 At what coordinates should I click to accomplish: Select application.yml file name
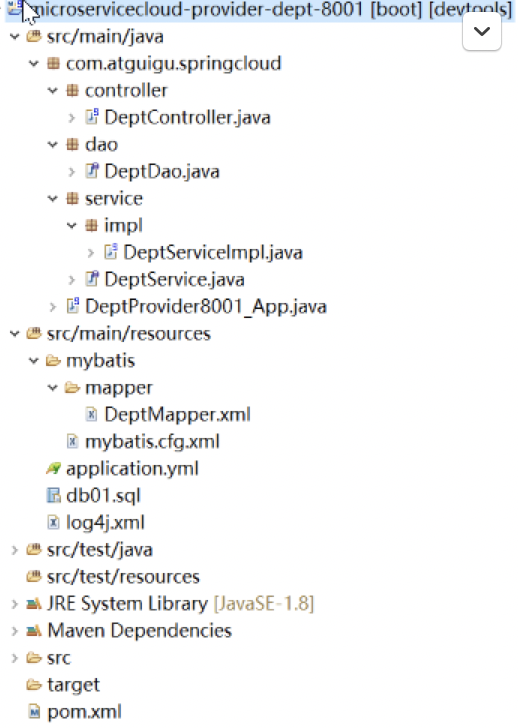(x=132, y=468)
